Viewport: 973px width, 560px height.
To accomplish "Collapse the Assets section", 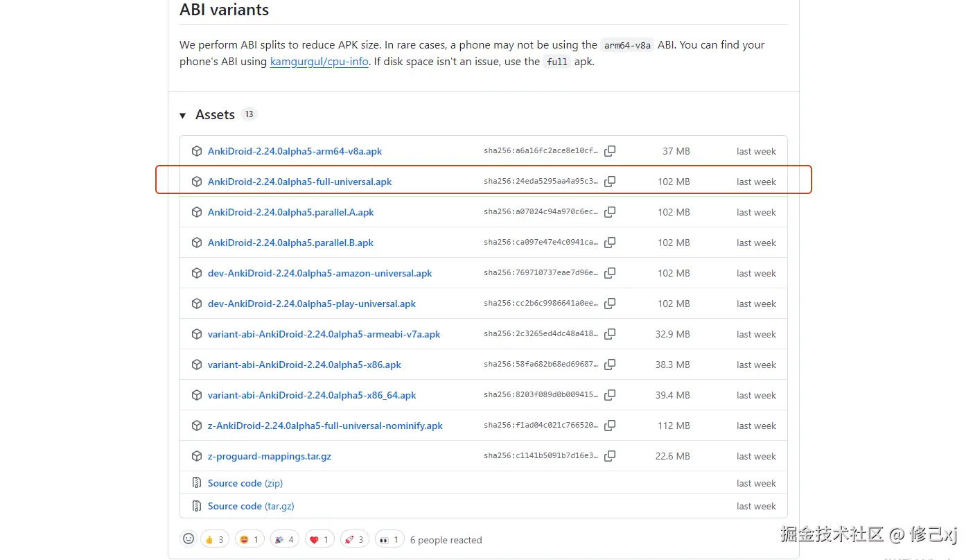I will tap(183, 115).
